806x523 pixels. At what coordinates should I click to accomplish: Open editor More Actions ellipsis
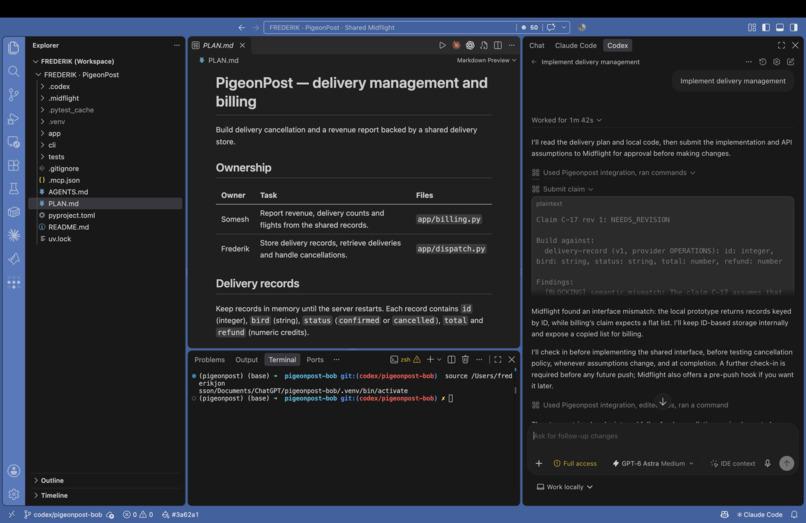coord(511,45)
